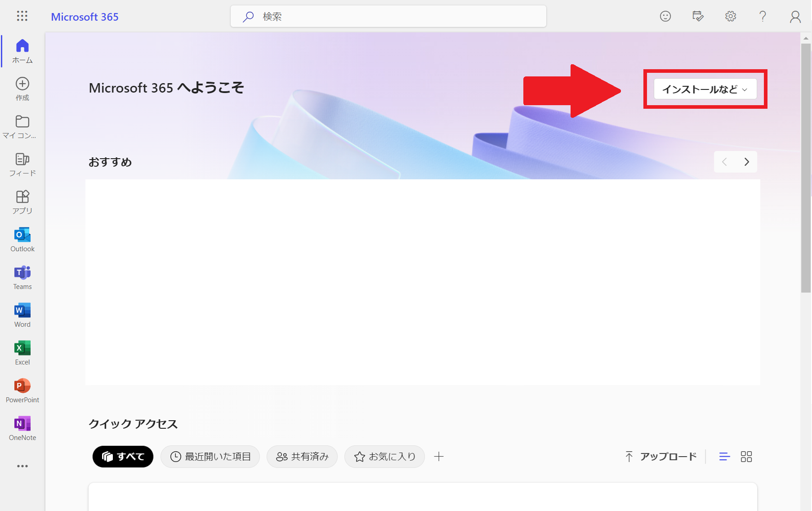Open the Apps (アプリ) page
812x511 pixels.
point(22,202)
